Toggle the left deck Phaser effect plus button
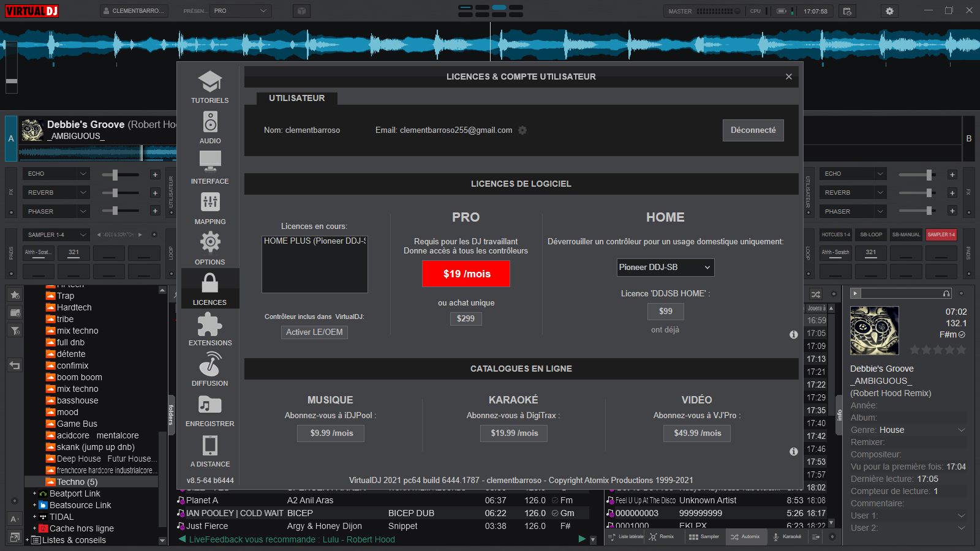Viewport: 980px width, 551px height. pos(155,211)
